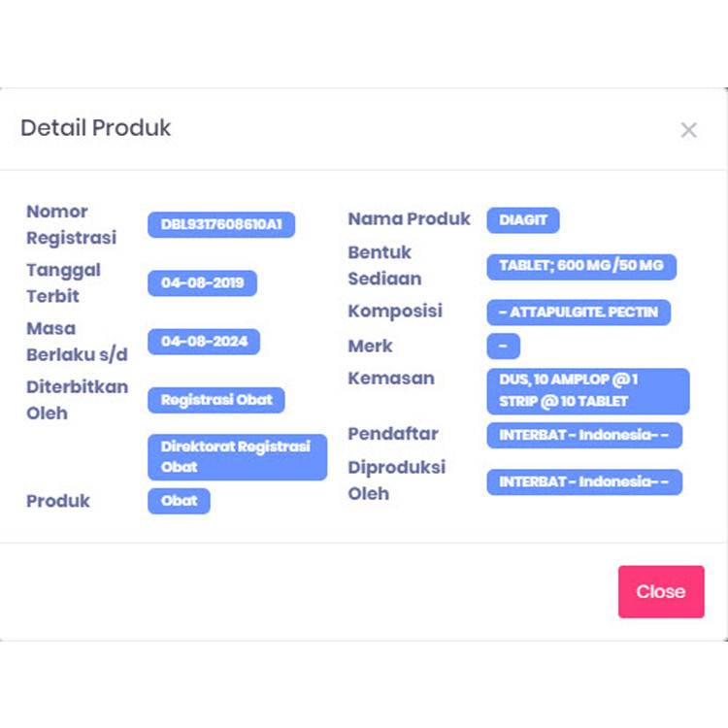Close the Detail Produk dialog with X
The height and width of the screenshot is (728, 728).
688,130
